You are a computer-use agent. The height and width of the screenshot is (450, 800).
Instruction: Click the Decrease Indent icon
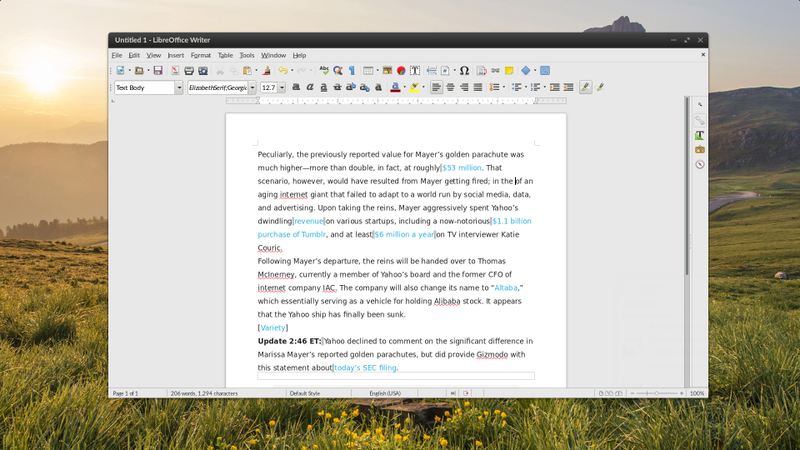[568, 87]
